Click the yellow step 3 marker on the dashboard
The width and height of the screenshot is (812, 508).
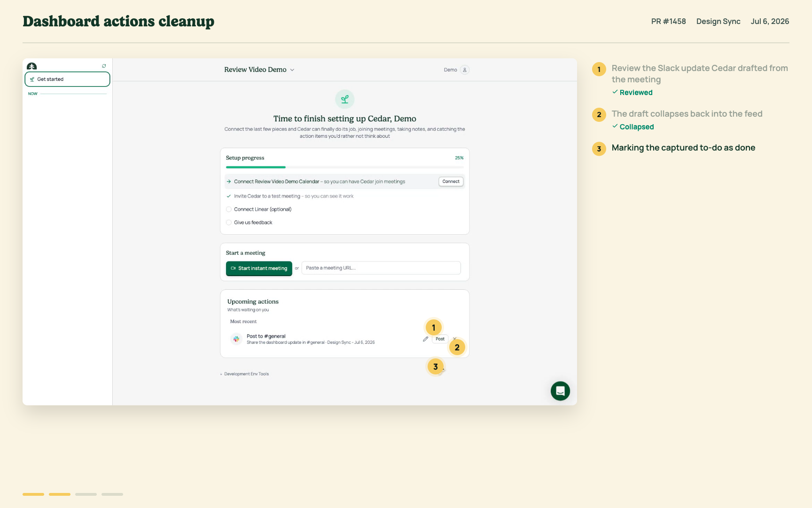436,367
